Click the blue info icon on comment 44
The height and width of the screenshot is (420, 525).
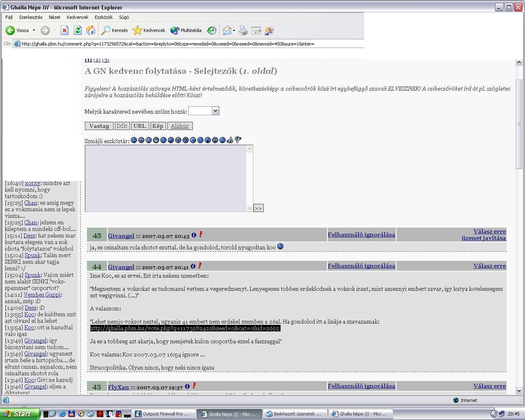(193, 266)
